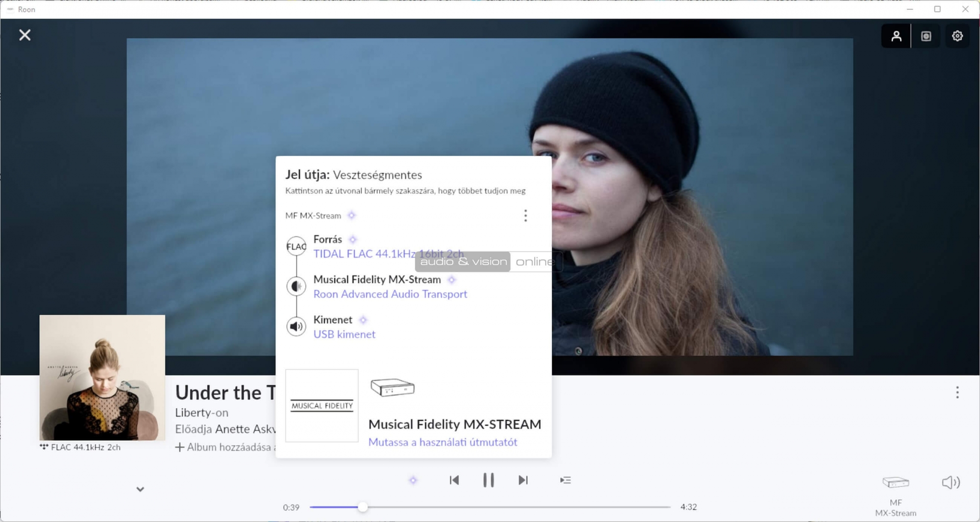This screenshot has width=980, height=522.
Task: Select the MF MX-Stream zone picker
Action: 896,496
